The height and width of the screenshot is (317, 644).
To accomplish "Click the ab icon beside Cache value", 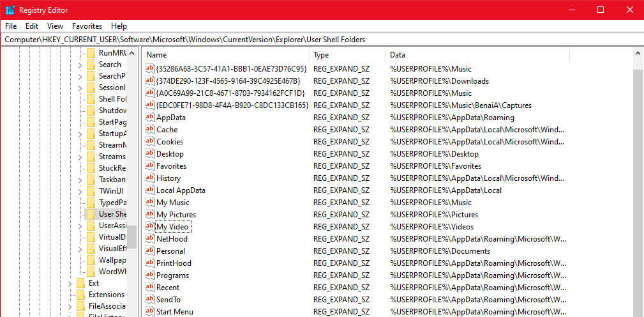I will coord(150,129).
